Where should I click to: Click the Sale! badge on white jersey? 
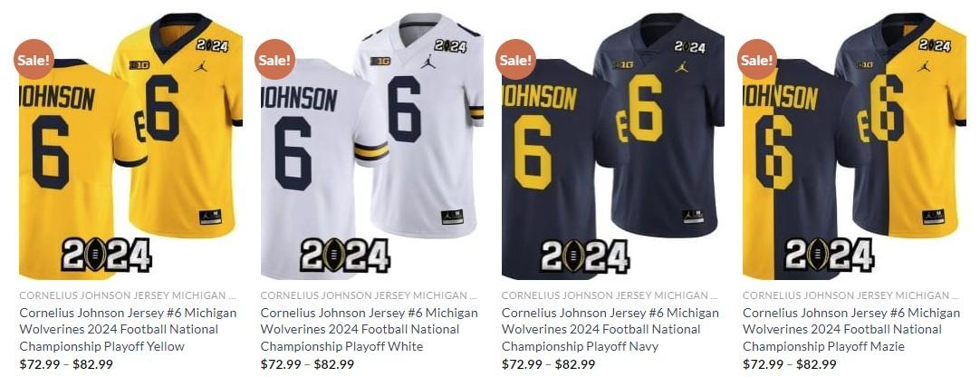tap(275, 60)
